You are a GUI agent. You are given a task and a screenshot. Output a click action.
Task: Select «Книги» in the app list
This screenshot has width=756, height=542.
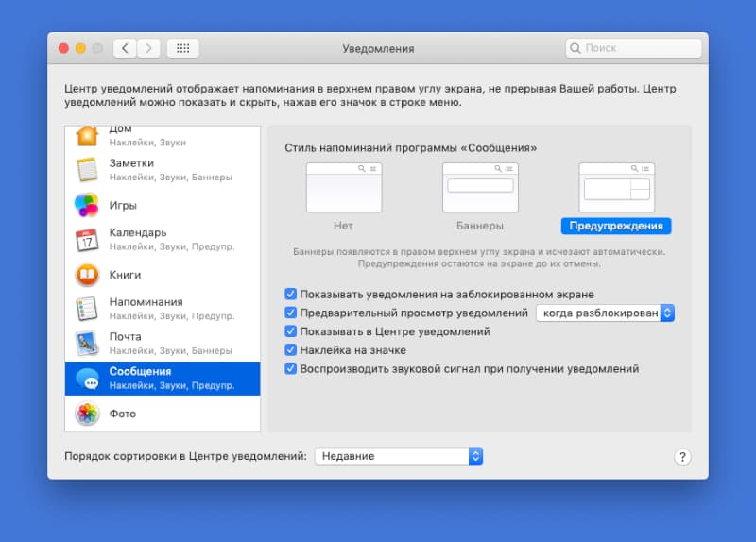point(163,275)
